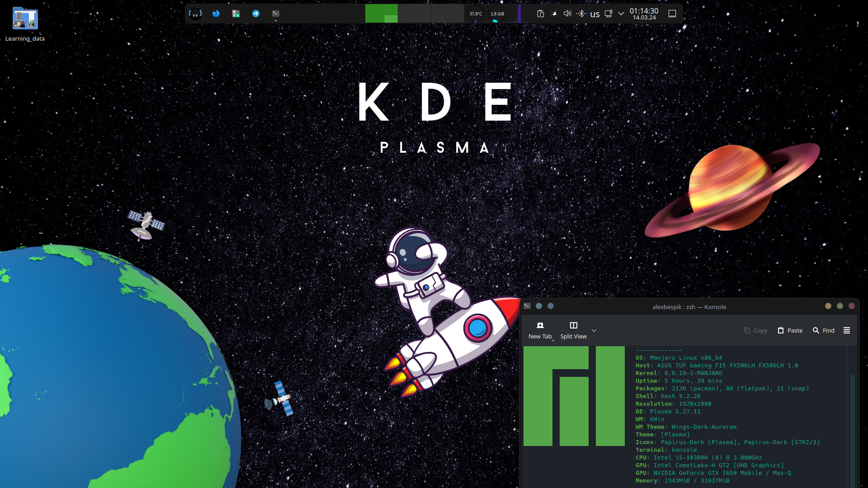Click Split View in Konsole toolbar

click(573, 330)
